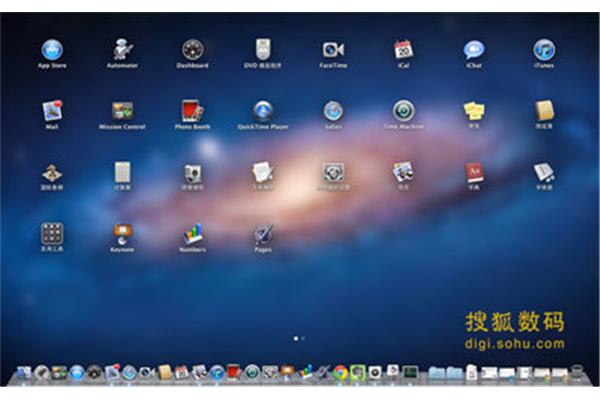Image resolution: width=600 pixels, height=400 pixels.
Task: Open the Image Capture app icon
Action: (x=192, y=173)
